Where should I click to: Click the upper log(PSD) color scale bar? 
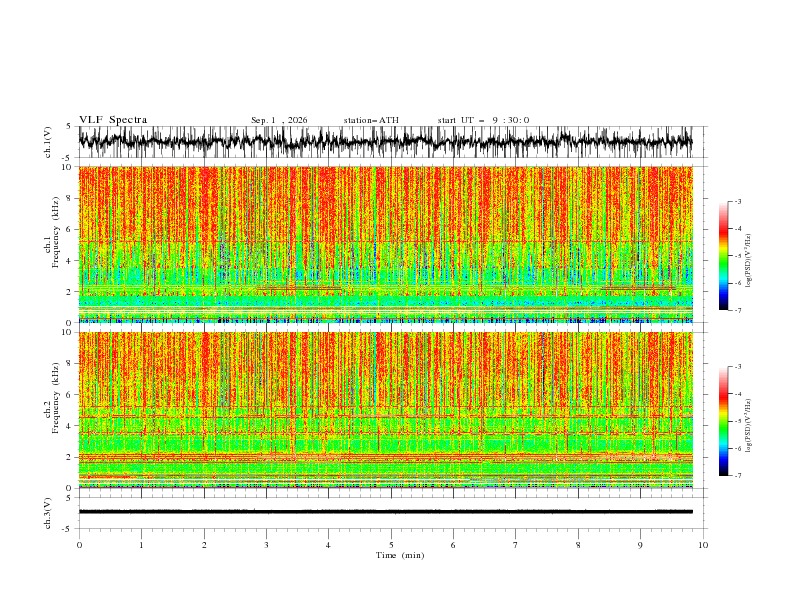724,255
